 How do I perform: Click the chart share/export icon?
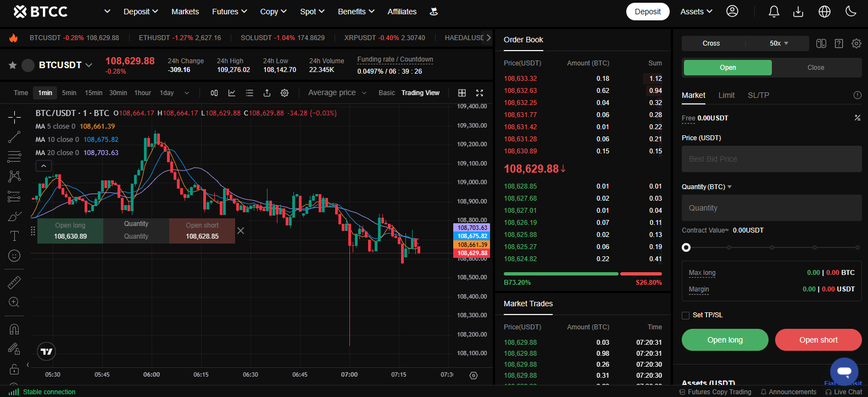(267, 93)
